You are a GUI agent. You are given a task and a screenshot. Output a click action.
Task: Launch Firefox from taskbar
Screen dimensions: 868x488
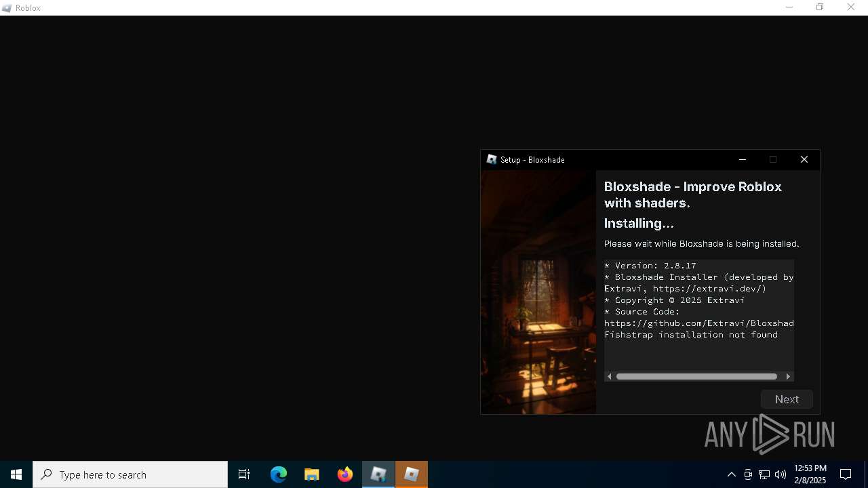[345, 474]
